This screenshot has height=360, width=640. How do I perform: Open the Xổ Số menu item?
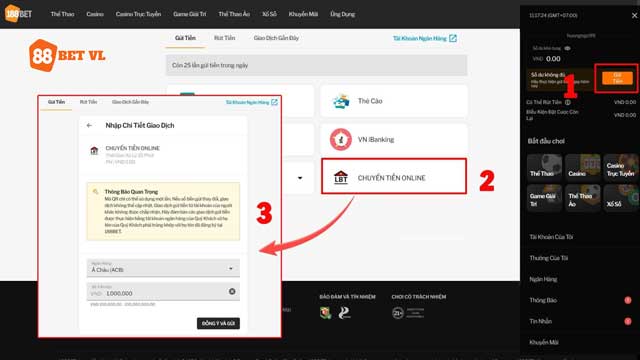(269, 14)
